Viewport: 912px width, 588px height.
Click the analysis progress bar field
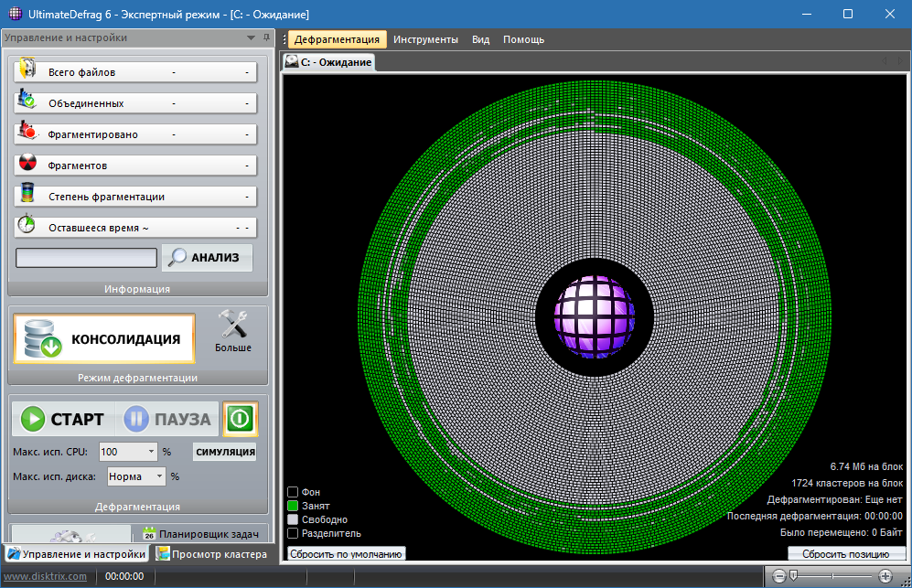point(86,258)
